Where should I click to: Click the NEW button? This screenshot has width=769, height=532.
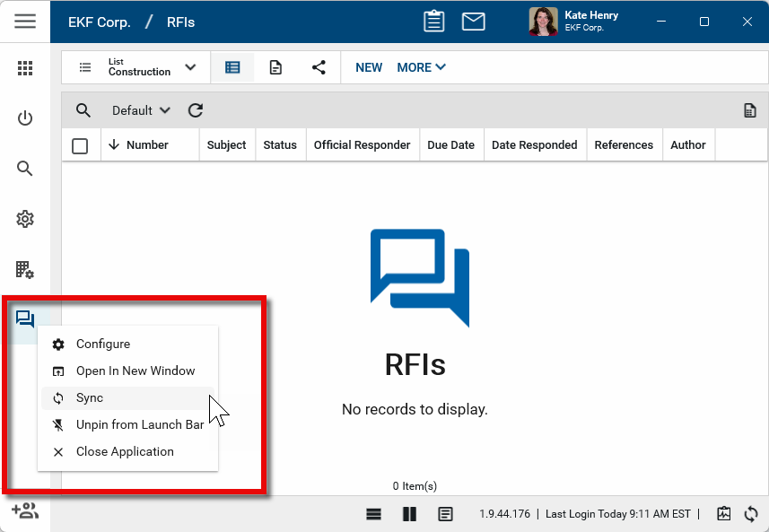click(369, 67)
